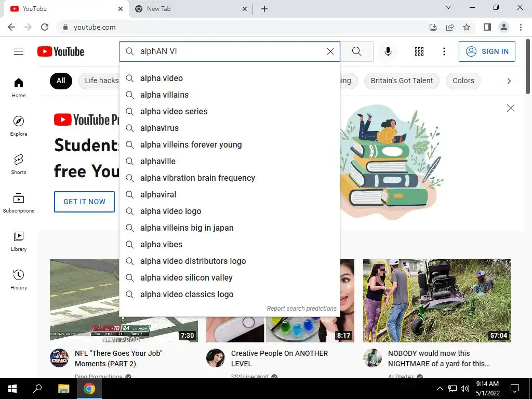
Task: Open History in the sidebar
Action: pyautogui.click(x=19, y=280)
